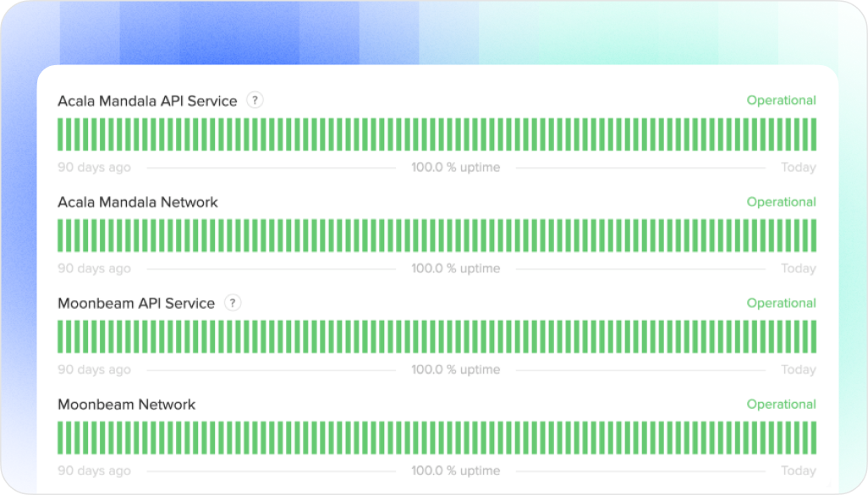Click the first (oldest) day bar for Moonbeam API Service
This screenshot has height=495, width=868.
coord(60,337)
